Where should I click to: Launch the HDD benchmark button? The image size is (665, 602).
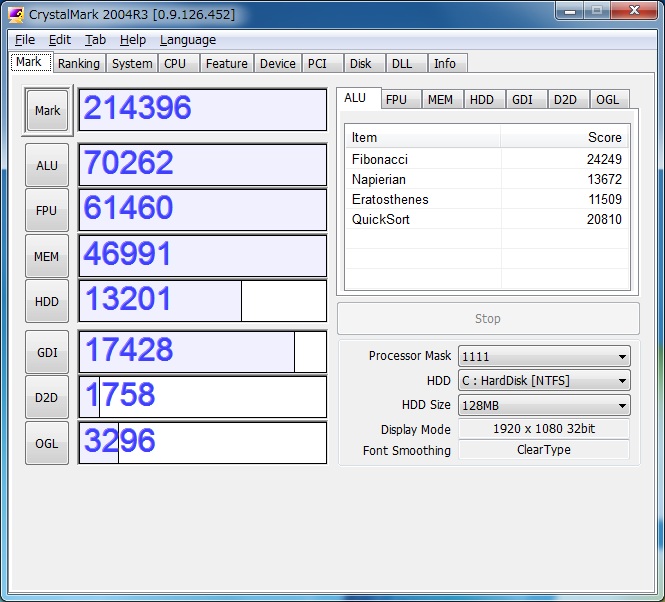[47, 301]
